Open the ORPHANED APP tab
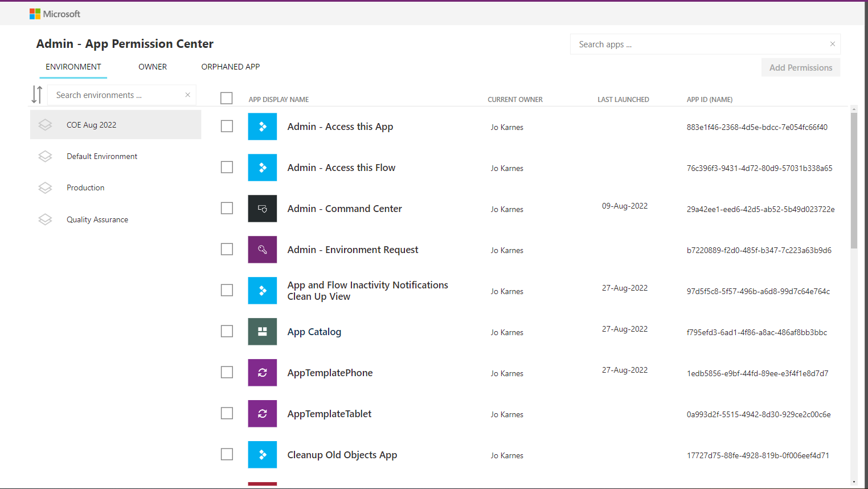 (x=230, y=67)
